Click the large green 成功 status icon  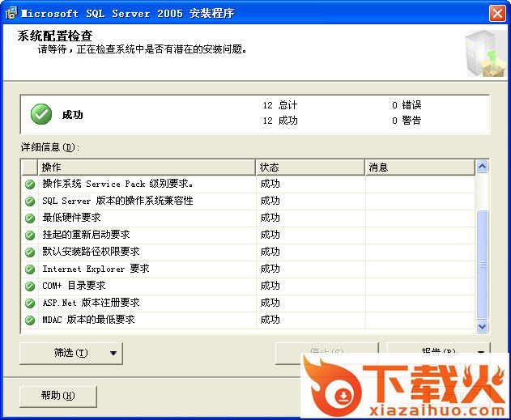point(41,114)
